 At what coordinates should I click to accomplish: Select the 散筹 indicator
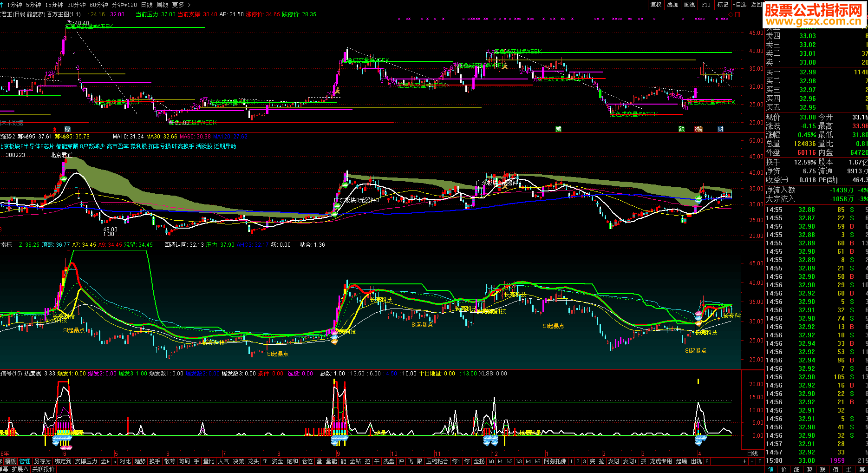(170, 461)
